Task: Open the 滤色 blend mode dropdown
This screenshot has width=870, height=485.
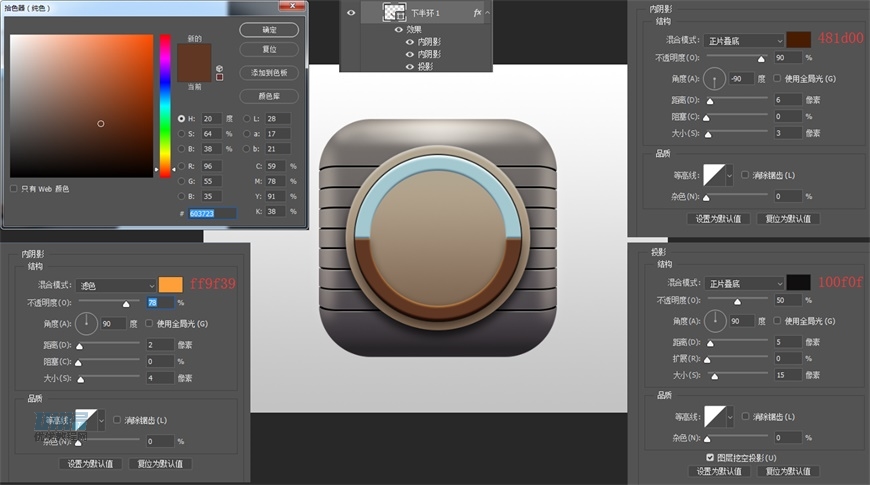Action: pos(116,285)
